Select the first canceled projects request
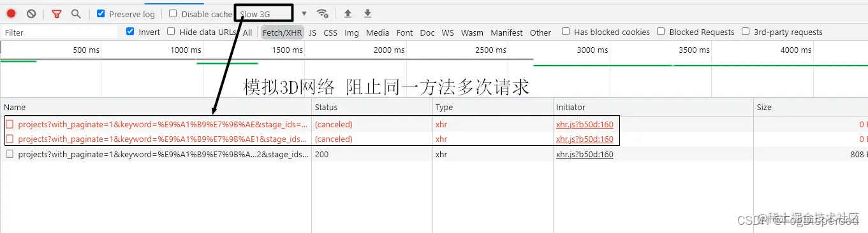The width and height of the screenshot is (868, 233). coord(163,124)
